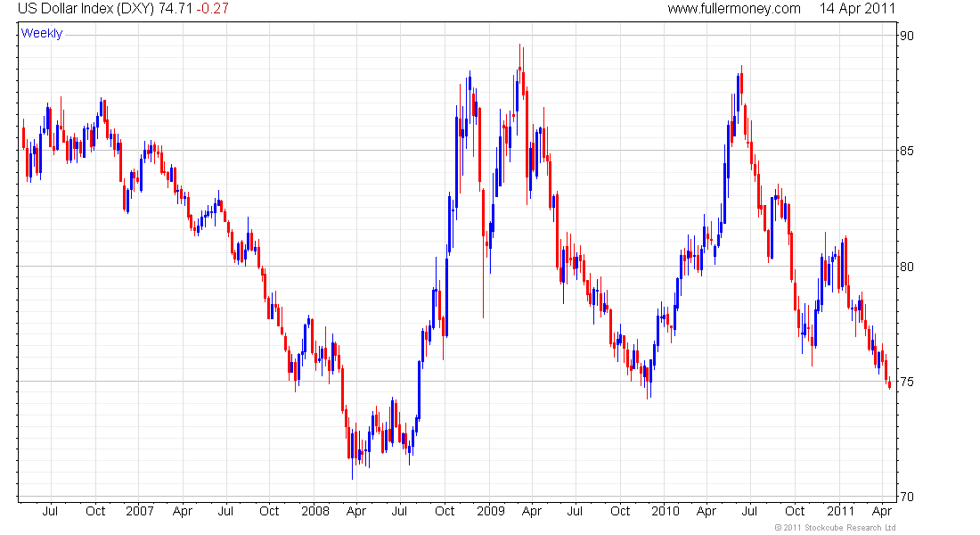Click the '2007' year label on time axis

pyautogui.click(x=139, y=511)
